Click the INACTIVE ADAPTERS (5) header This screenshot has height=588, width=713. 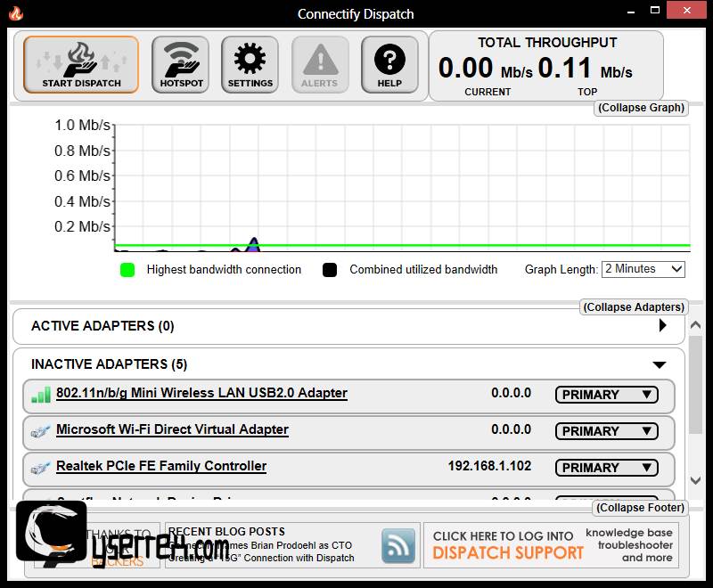pyautogui.click(x=109, y=364)
